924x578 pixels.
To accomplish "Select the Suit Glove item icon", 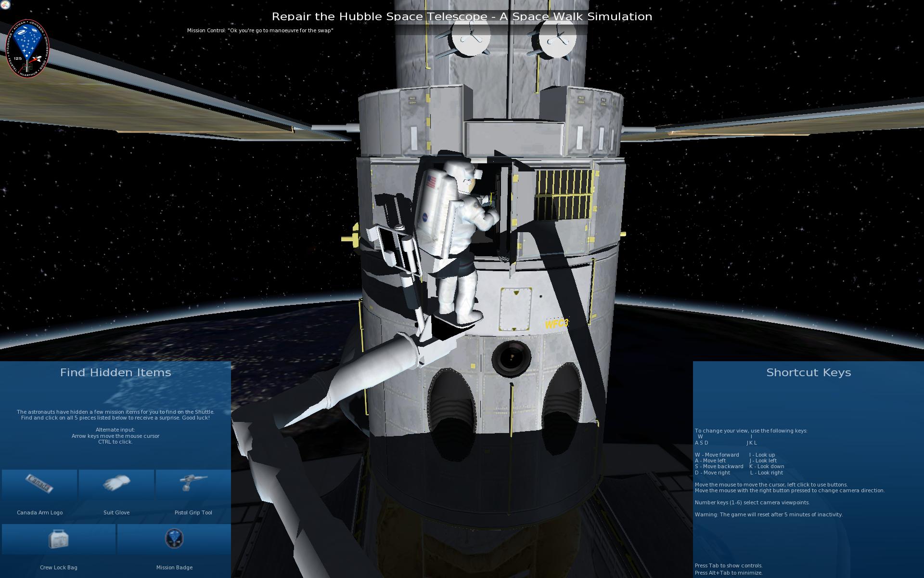I will point(116,483).
